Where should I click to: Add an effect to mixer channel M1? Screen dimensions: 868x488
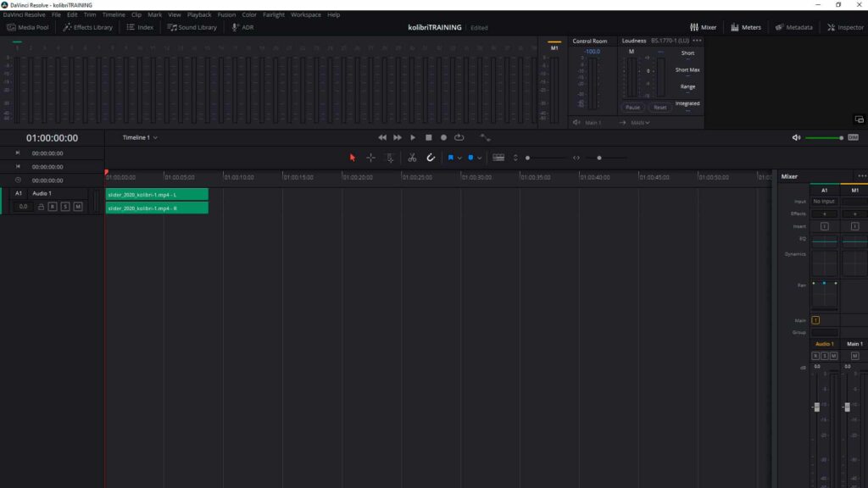coord(854,214)
